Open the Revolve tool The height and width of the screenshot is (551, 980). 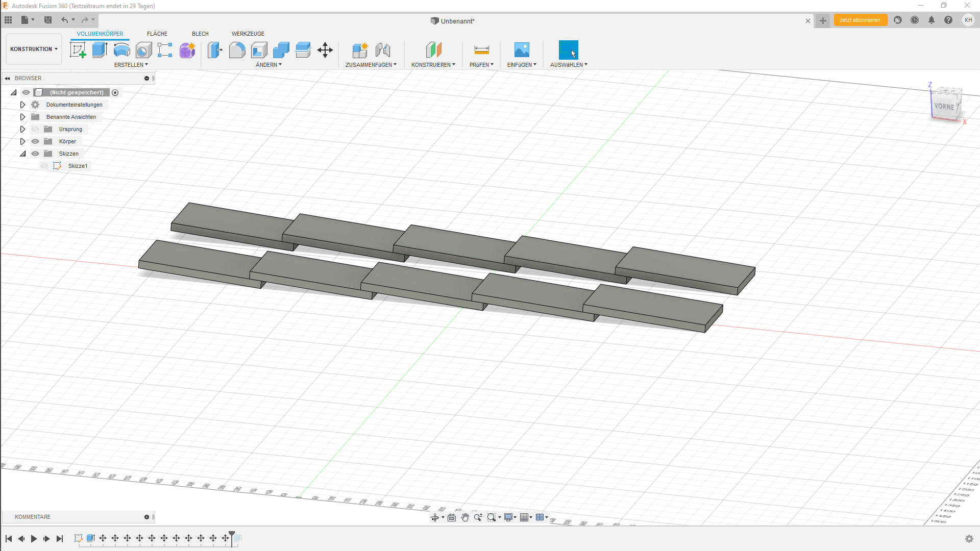(x=121, y=49)
